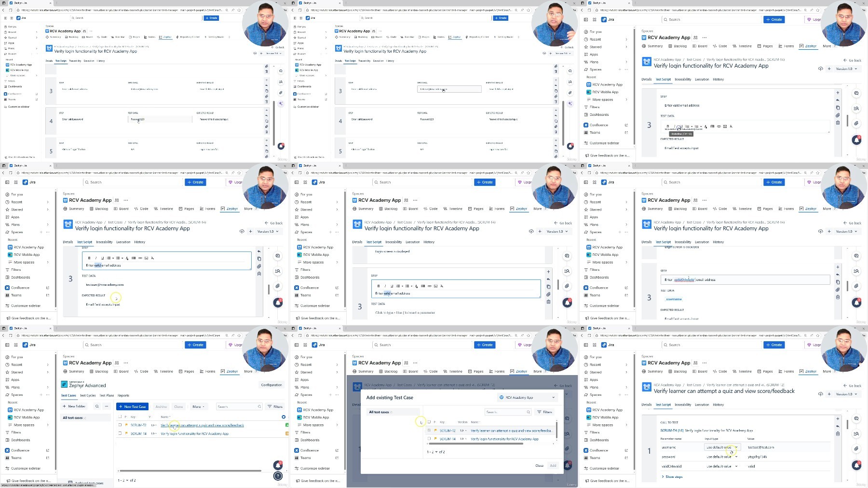Click Italic in step editor with testuser@rcvacademy.com below
This screenshot has width=868, height=488.
95,258
